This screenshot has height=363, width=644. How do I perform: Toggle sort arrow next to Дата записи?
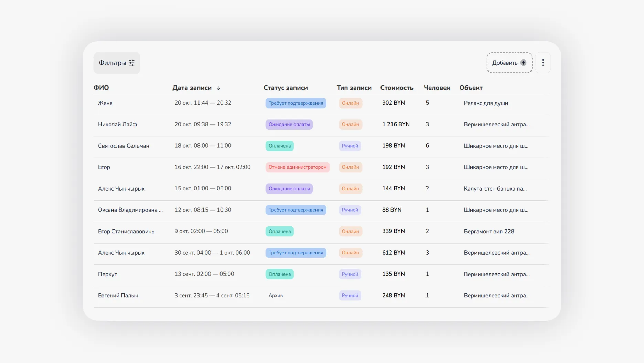pos(218,88)
